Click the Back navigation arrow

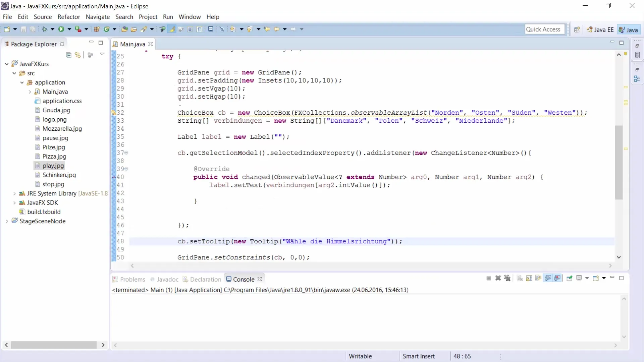click(277, 29)
